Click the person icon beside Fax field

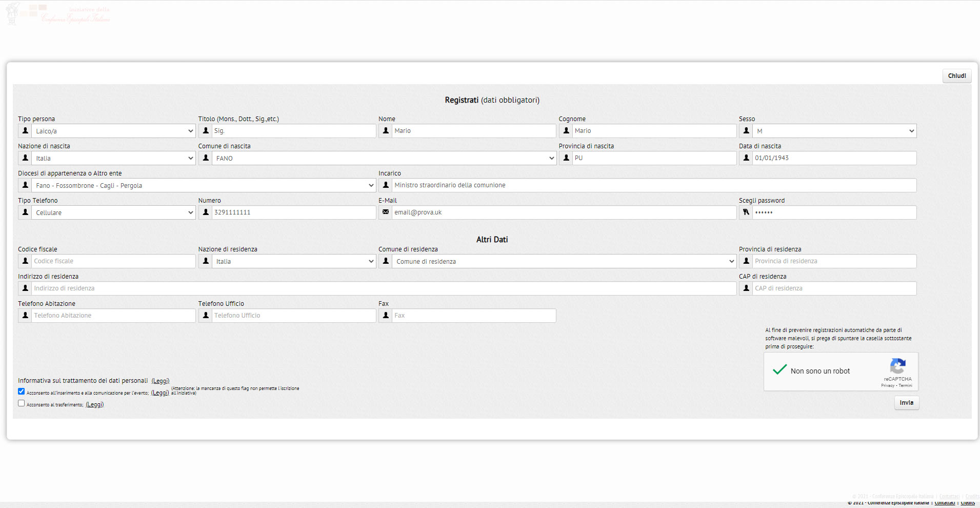coord(386,316)
